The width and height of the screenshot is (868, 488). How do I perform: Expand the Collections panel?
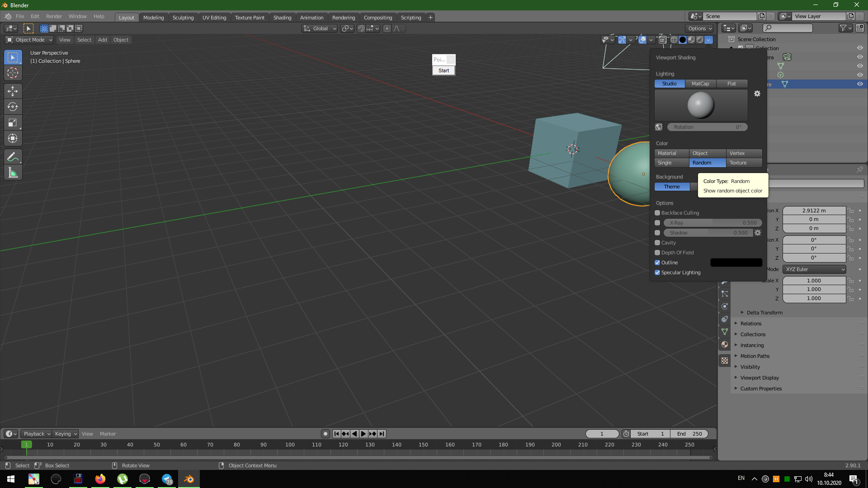click(x=753, y=334)
